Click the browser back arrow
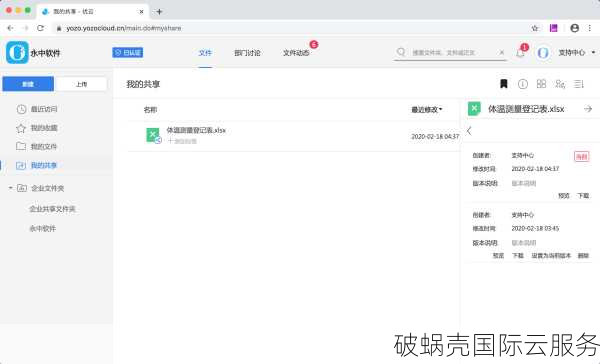 tap(10, 28)
